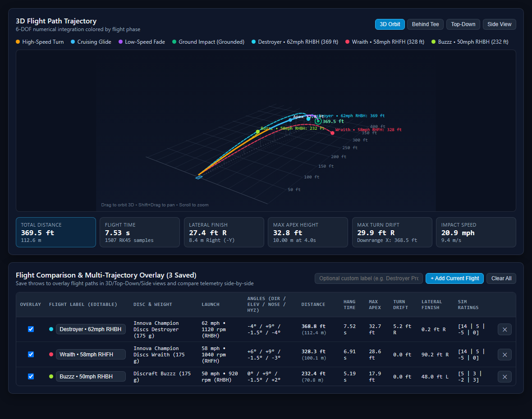Select the Total Distance stat card
Image resolution: width=532 pixels, height=419 pixels.
(x=55, y=232)
